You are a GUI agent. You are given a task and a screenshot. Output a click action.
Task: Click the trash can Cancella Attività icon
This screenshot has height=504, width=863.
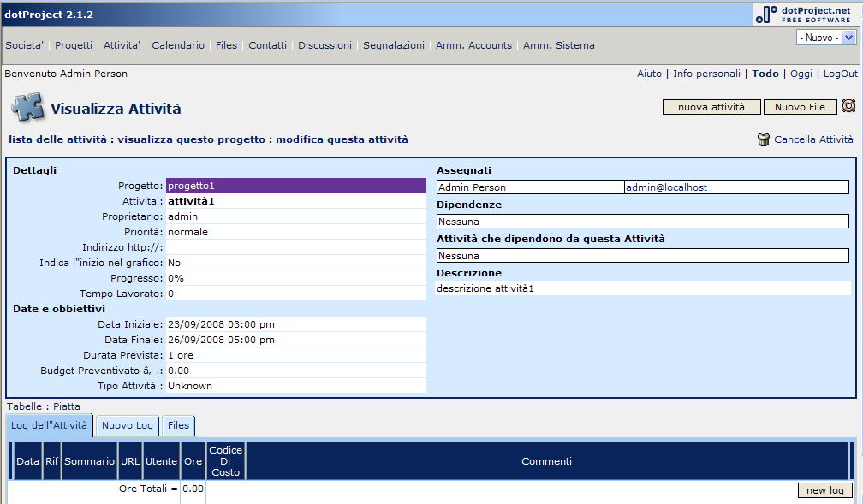764,139
